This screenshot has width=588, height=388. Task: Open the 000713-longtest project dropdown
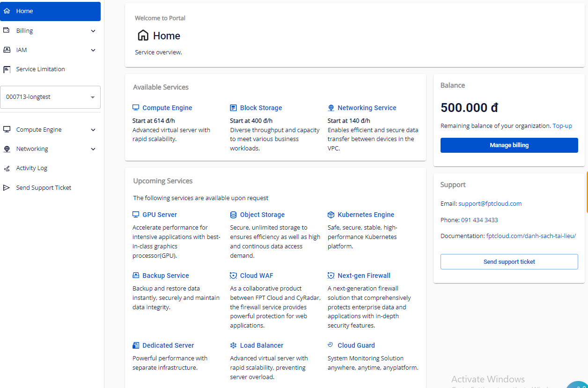50,97
